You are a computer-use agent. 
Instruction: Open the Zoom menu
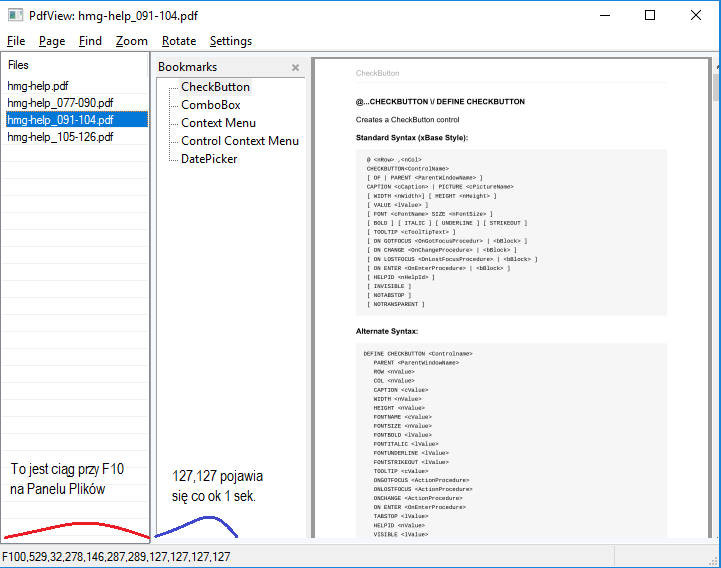pos(131,41)
